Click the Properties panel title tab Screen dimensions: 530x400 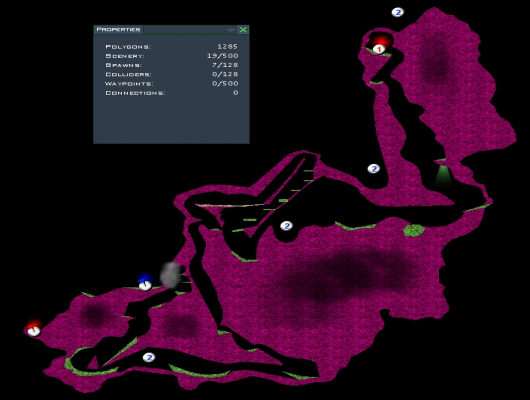tap(118, 29)
